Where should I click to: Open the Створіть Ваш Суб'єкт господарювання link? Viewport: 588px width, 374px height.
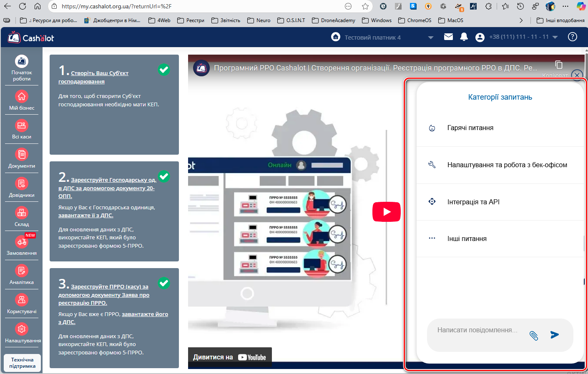tap(99, 73)
